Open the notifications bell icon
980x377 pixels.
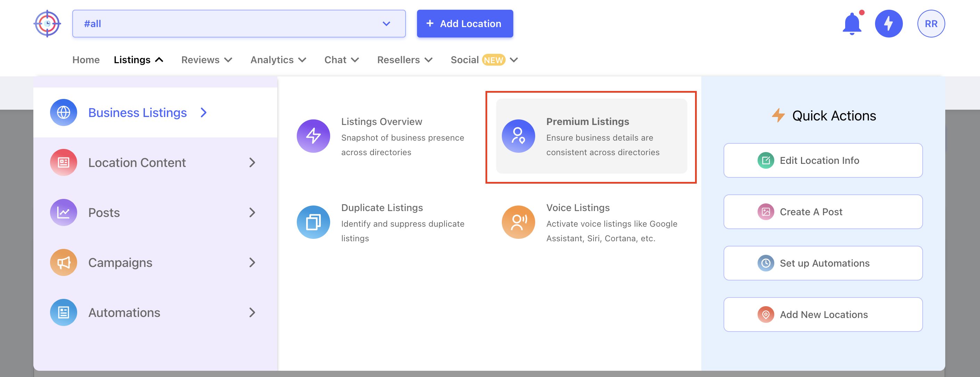tap(852, 24)
